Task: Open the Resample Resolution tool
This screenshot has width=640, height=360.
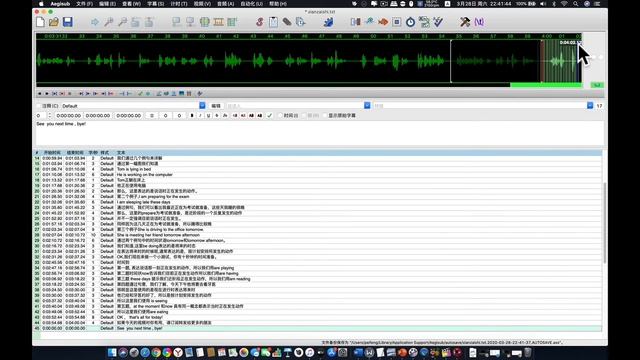Action: tap(397, 22)
